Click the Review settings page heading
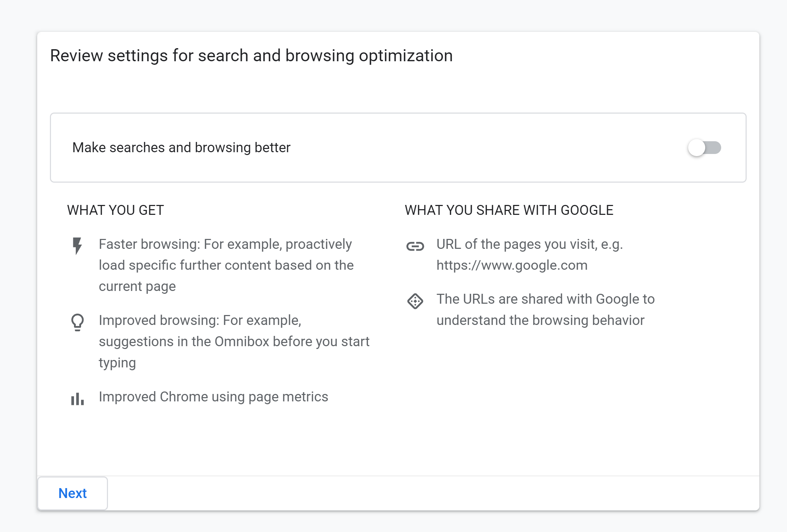Viewport: 787px width, 532px height. pos(251,56)
